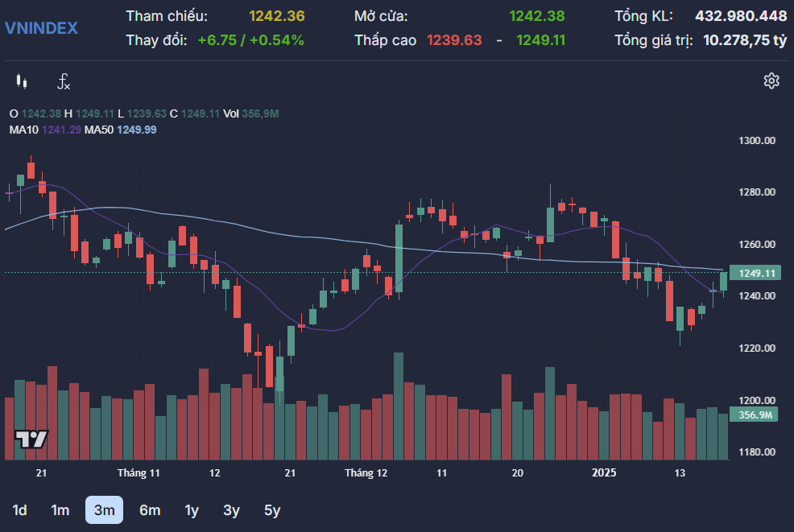Image resolution: width=794 pixels, height=532 pixels.
Task: Choose the 6m timeframe
Action: click(150, 510)
